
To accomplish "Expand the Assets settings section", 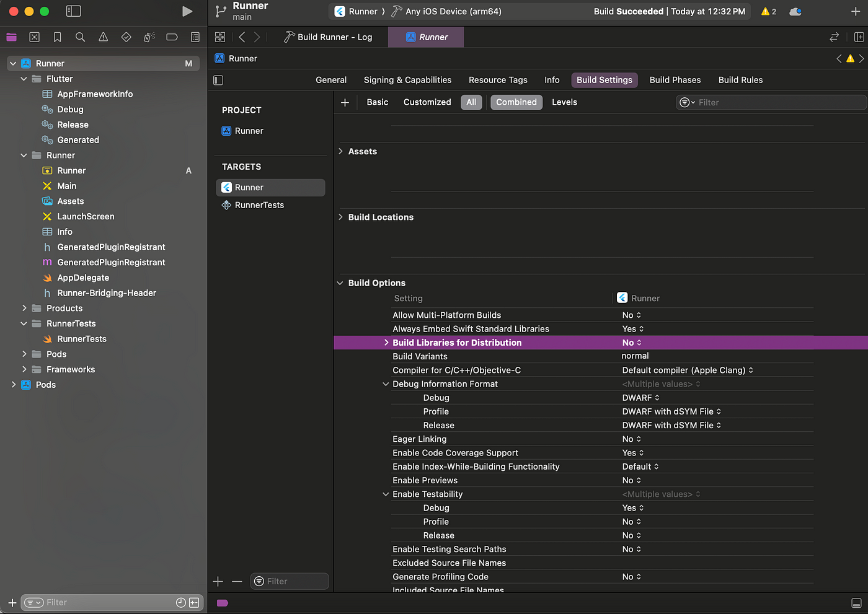I will click(x=340, y=151).
